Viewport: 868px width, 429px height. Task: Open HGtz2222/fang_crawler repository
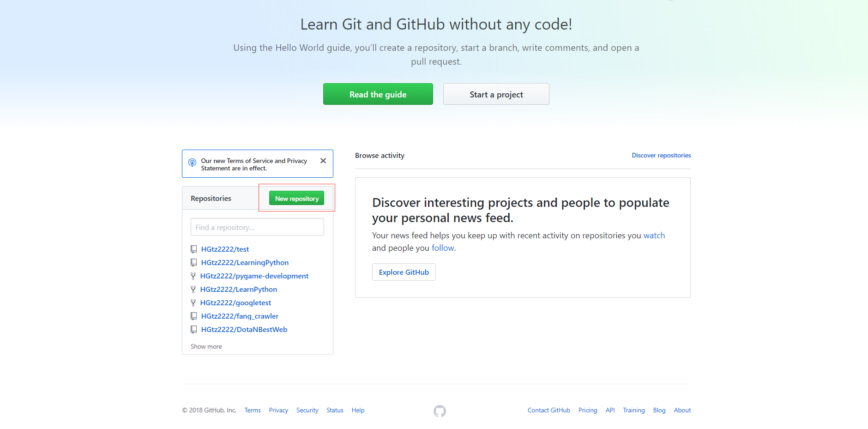(x=240, y=316)
